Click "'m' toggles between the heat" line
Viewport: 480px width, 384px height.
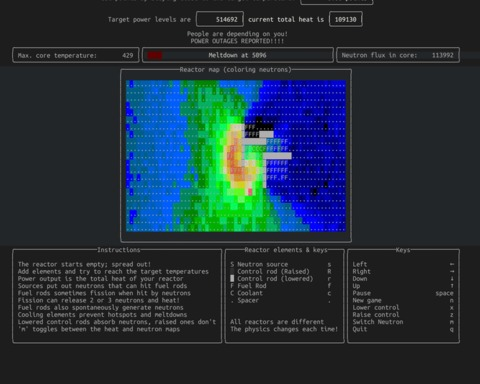[99, 329]
